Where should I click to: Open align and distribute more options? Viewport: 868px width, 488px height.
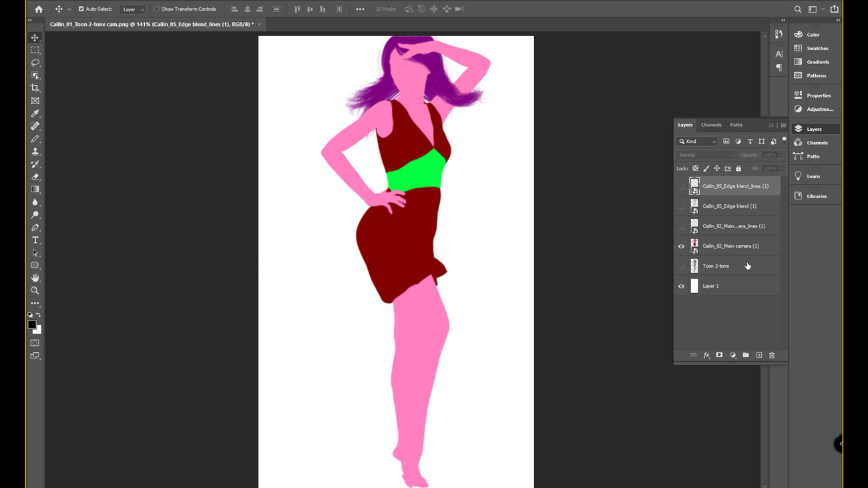click(x=360, y=9)
